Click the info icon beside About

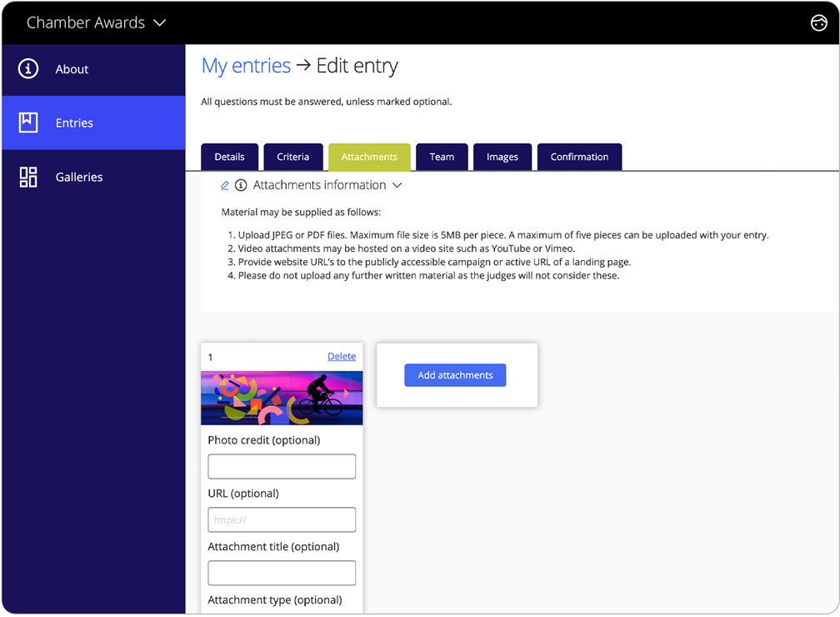coord(27,69)
